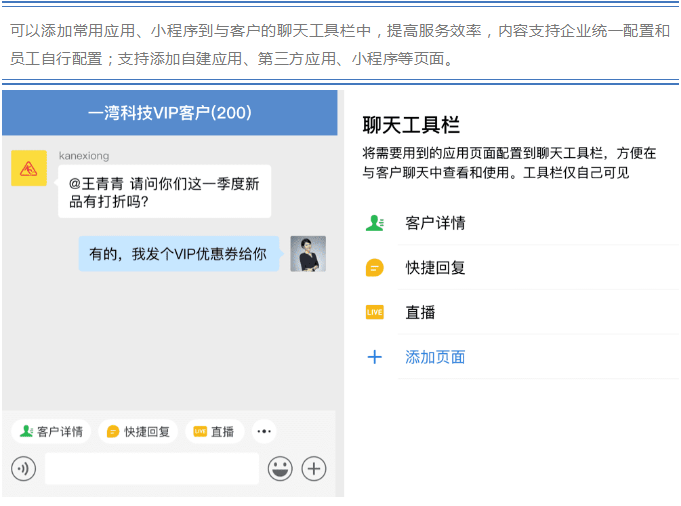The image size is (681, 506).
Task: Click the 聊天工具栏 heading
Action: pos(411,125)
